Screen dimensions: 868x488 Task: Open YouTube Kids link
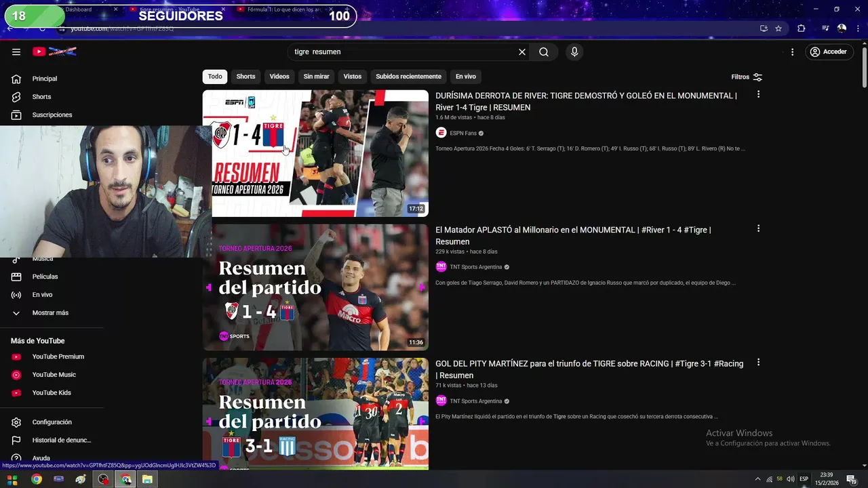(x=52, y=393)
